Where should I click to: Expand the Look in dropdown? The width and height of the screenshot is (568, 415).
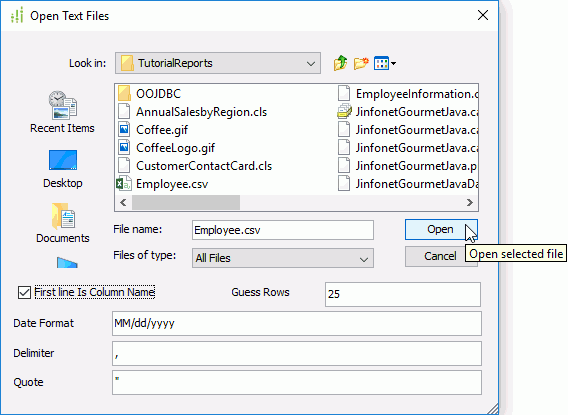point(310,64)
